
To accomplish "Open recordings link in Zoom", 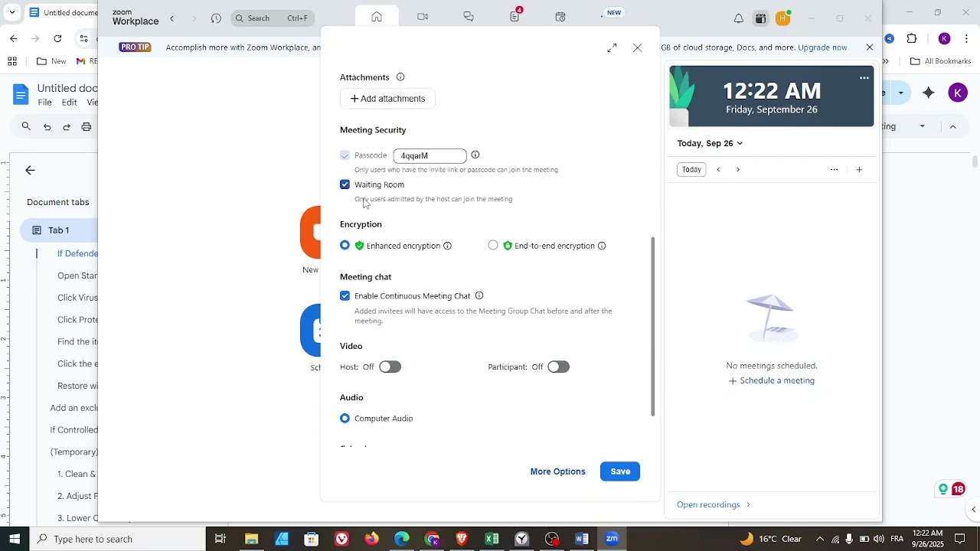I will [714, 505].
